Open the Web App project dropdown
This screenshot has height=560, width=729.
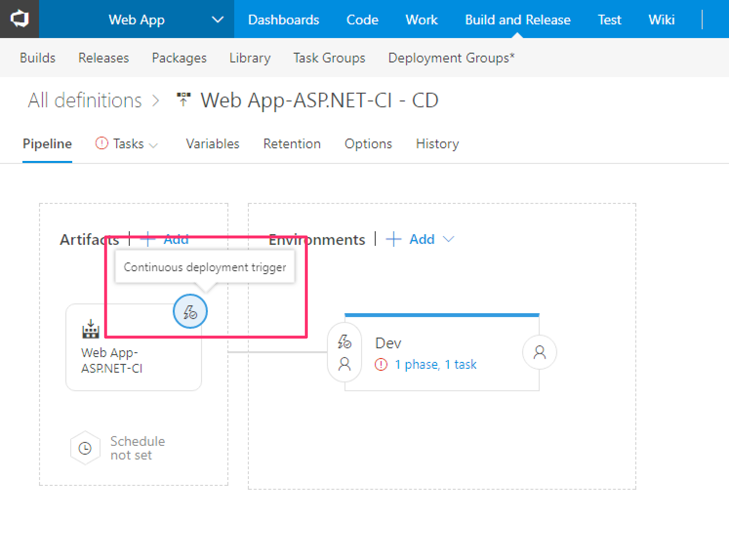[137, 20]
